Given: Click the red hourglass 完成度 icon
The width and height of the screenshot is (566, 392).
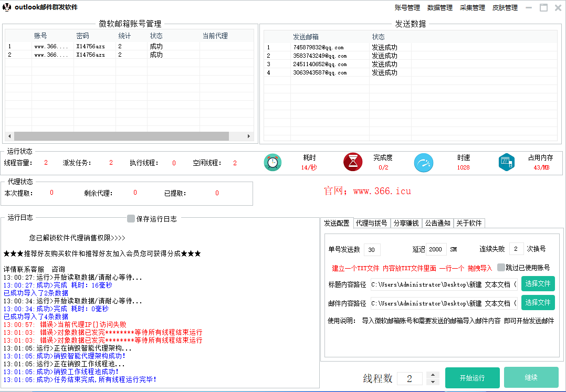Looking at the screenshot, I should 353,162.
